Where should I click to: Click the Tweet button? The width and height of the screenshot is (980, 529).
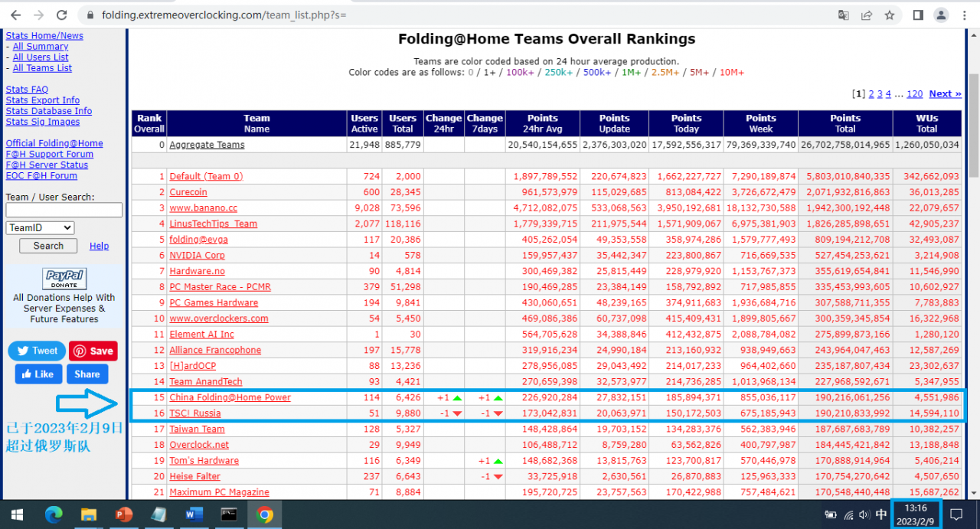(37, 351)
